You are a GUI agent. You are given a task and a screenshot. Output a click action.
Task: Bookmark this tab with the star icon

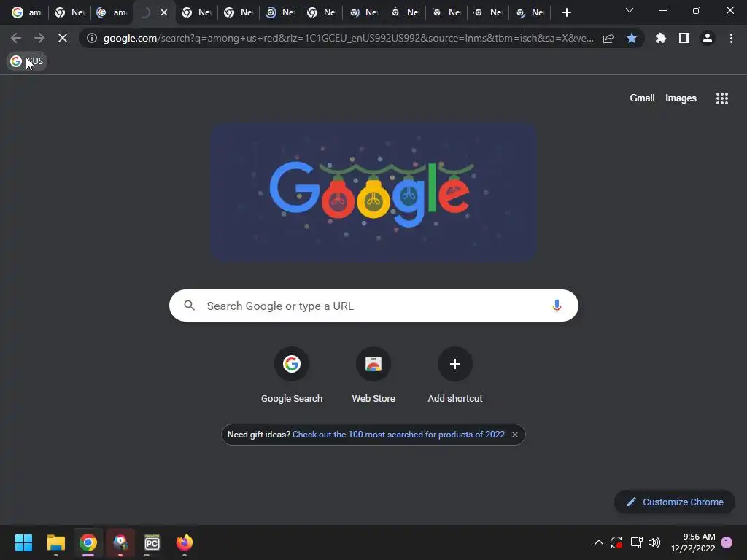click(x=632, y=38)
